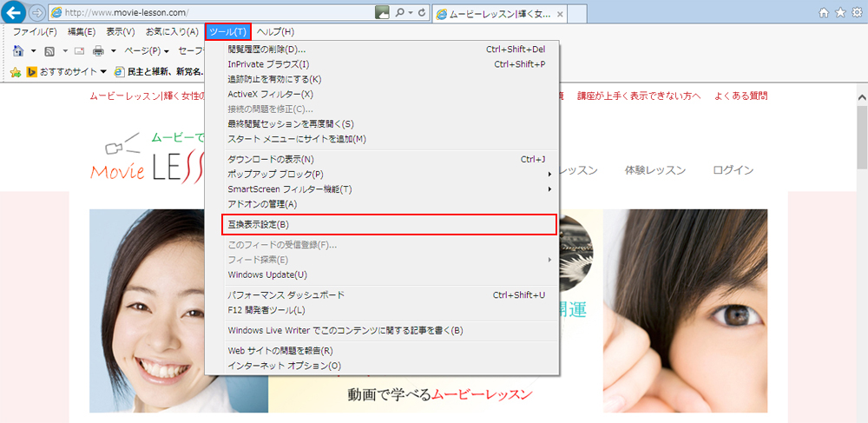Screen dimensions: 868x423
Task: Click the smiling woman banner photo
Action: tap(148, 311)
